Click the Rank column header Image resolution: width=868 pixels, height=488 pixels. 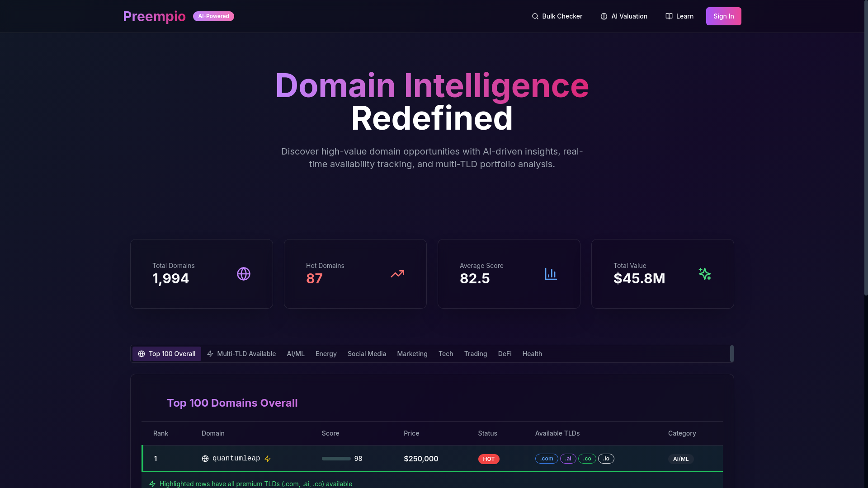click(x=160, y=433)
